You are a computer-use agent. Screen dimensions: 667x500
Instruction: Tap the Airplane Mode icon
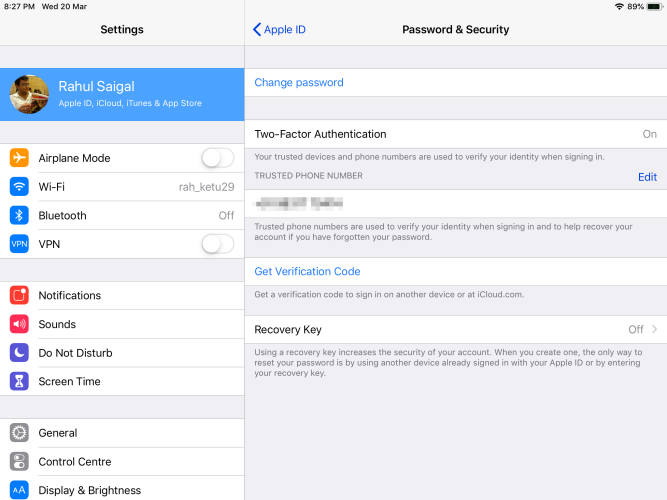click(x=19, y=158)
